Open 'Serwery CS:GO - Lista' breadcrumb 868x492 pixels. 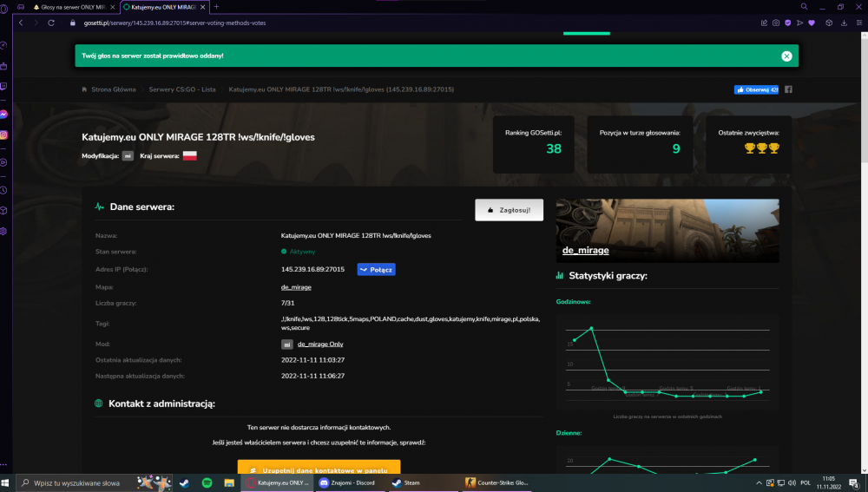[x=182, y=89]
